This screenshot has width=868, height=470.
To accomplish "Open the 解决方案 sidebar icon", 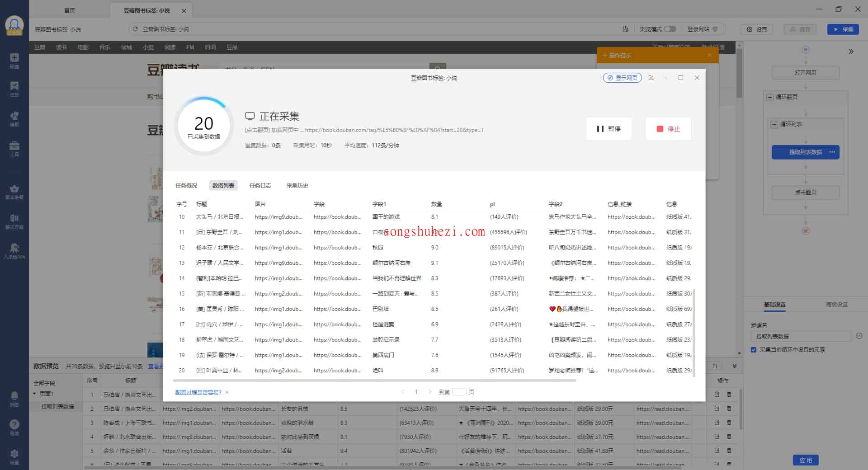I will coord(14,221).
